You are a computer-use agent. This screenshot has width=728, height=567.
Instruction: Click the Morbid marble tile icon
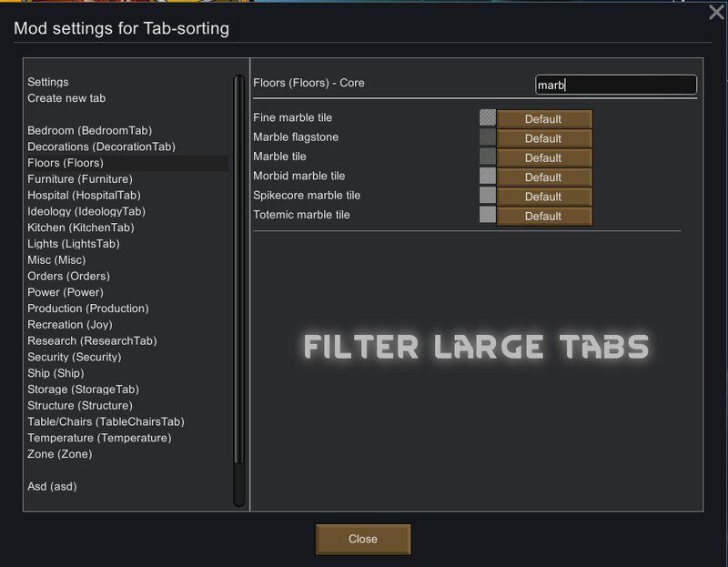click(x=488, y=176)
